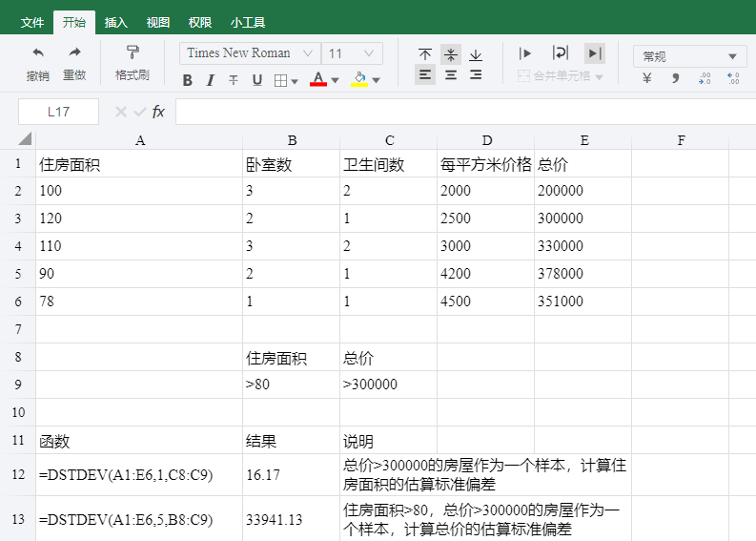Image resolution: width=756 pixels, height=541 pixels.
Task: Click the criteria cell >80
Action: tap(291, 385)
